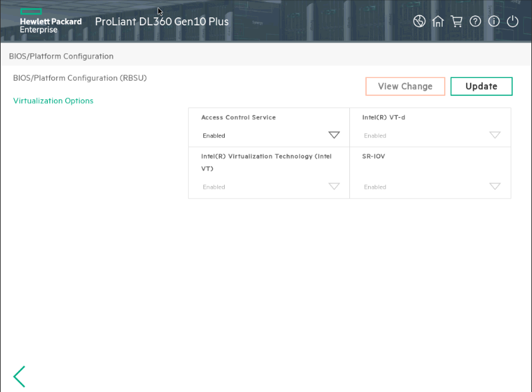Image resolution: width=532 pixels, height=392 pixels.
Task: Click the Access Control Service label
Action: tap(239, 117)
